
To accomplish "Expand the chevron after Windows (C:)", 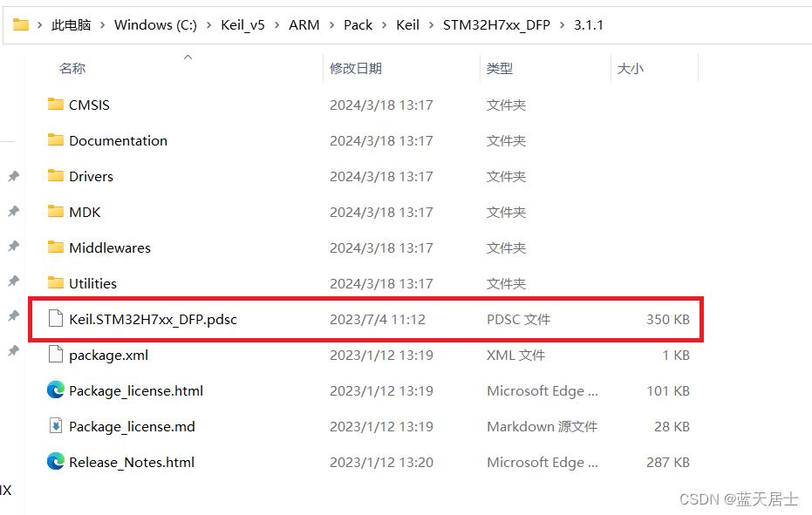I will [x=208, y=25].
